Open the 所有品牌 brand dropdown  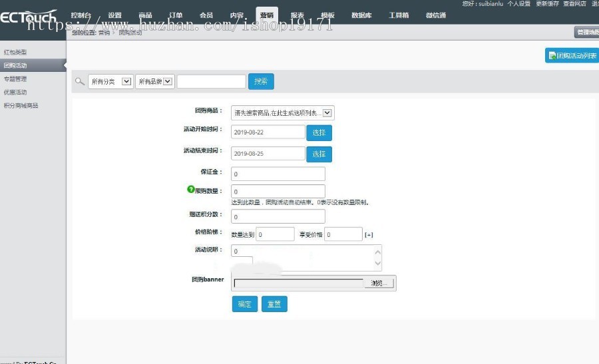[154, 81]
